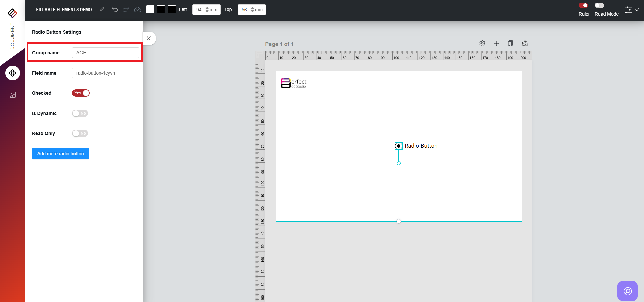Add a new page with plus icon
The image size is (644, 302).
[496, 43]
